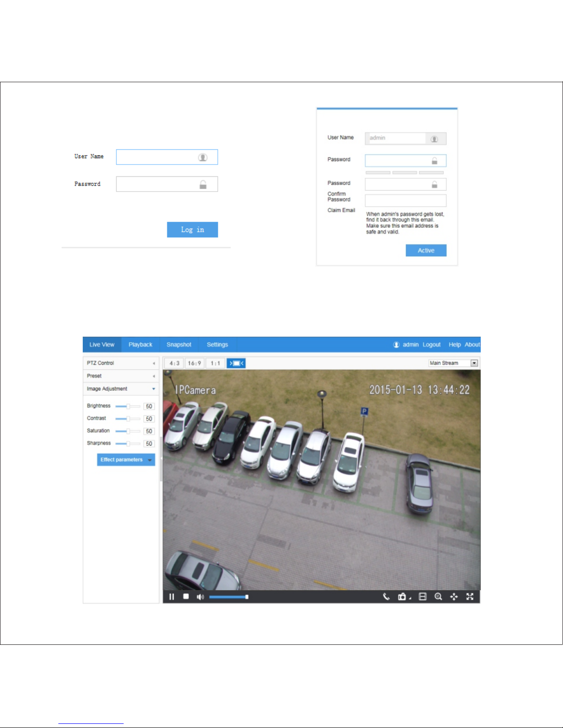563x728 pixels.
Task: Click user icon in activation User Name field
Action: (x=434, y=139)
